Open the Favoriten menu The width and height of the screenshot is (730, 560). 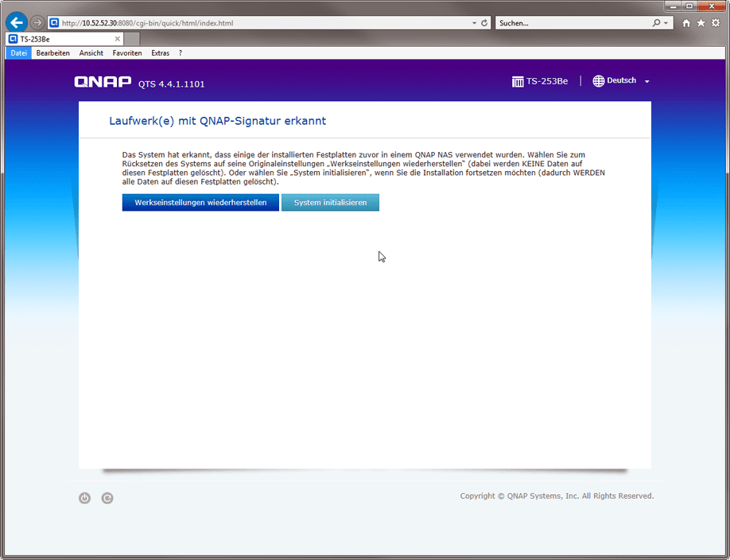pos(127,53)
